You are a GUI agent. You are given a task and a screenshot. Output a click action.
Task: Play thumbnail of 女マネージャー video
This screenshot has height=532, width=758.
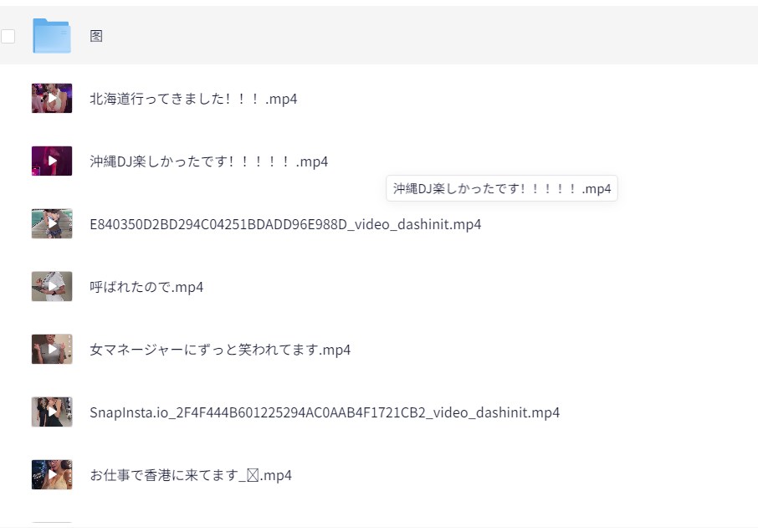[x=52, y=350]
